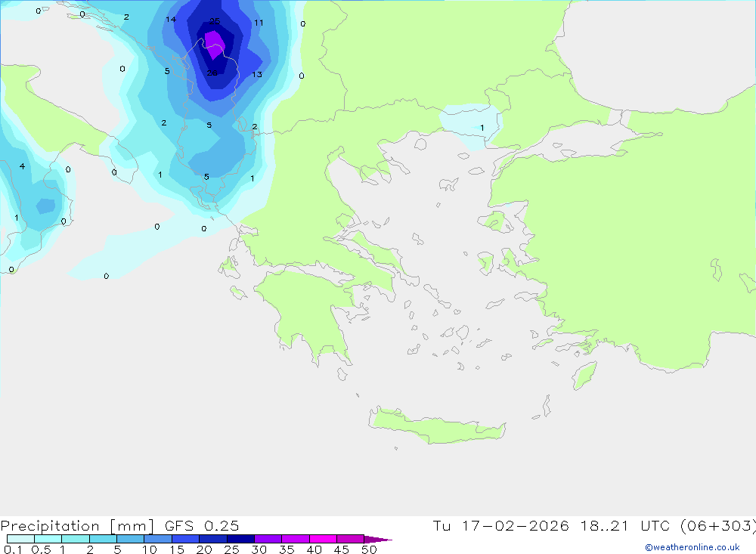
Task: Click the 25–30 mm navy legend swatch
Action: 240,539
